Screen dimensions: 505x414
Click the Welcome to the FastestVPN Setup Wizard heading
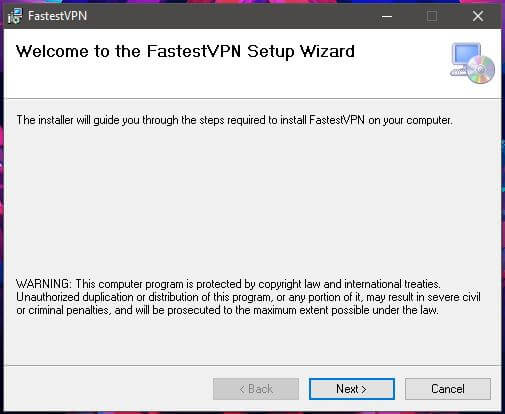click(185, 52)
